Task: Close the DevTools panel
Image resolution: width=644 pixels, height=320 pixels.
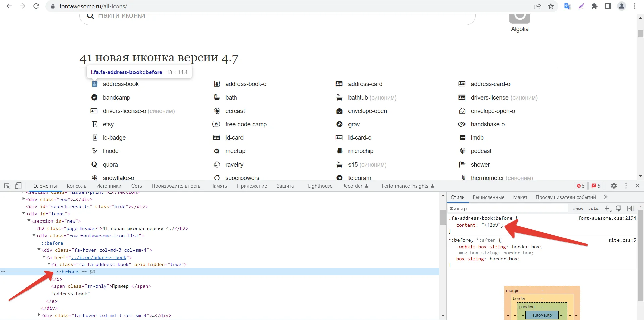Action: tap(637, 186)
